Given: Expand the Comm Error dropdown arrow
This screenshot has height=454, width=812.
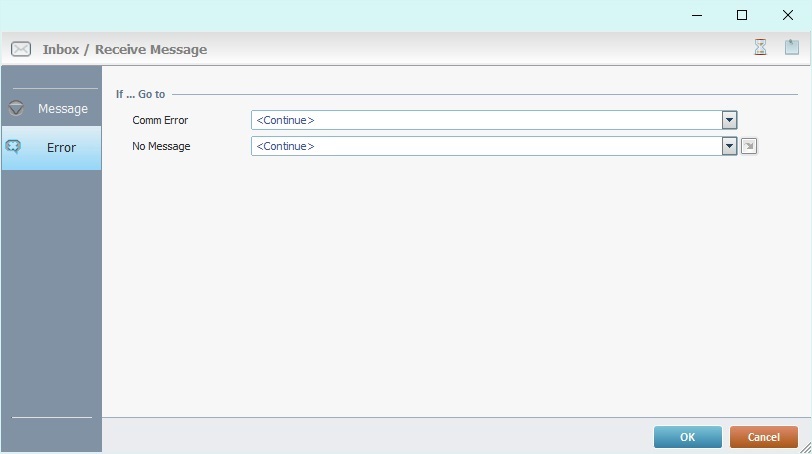Looking at the screenshot, I should click(729, 120).
